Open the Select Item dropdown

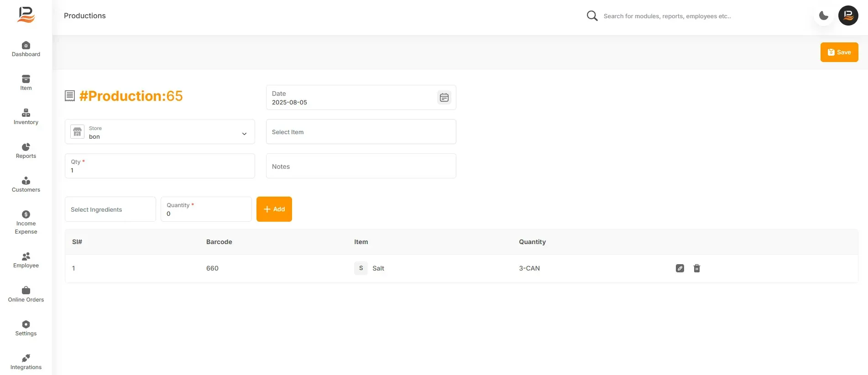361,132
